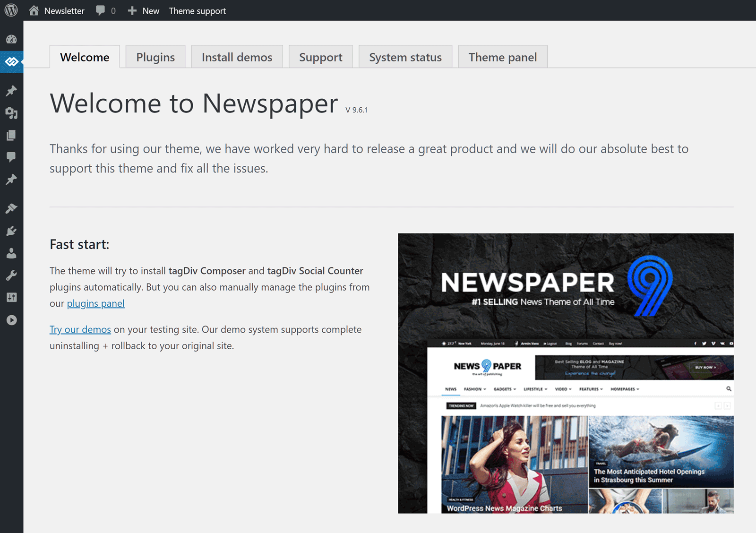
Task: Click the 'V 9.6.1' version text
Action: click(x=357, y=110)
